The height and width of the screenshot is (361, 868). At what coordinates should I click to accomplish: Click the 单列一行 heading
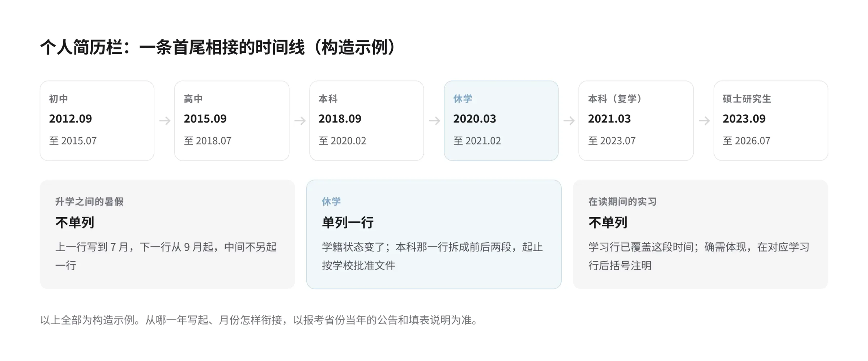[348, 222]
